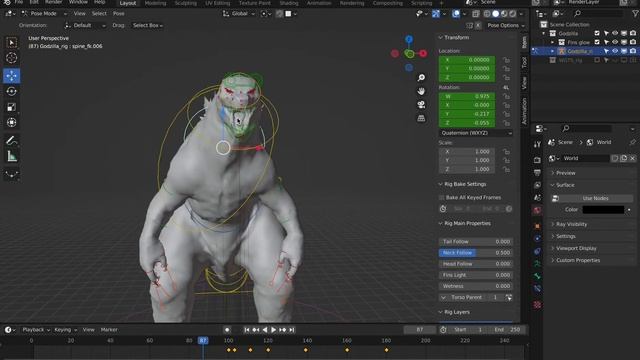Enable Bake All Keyed Frames checkbox

[442, 198]
